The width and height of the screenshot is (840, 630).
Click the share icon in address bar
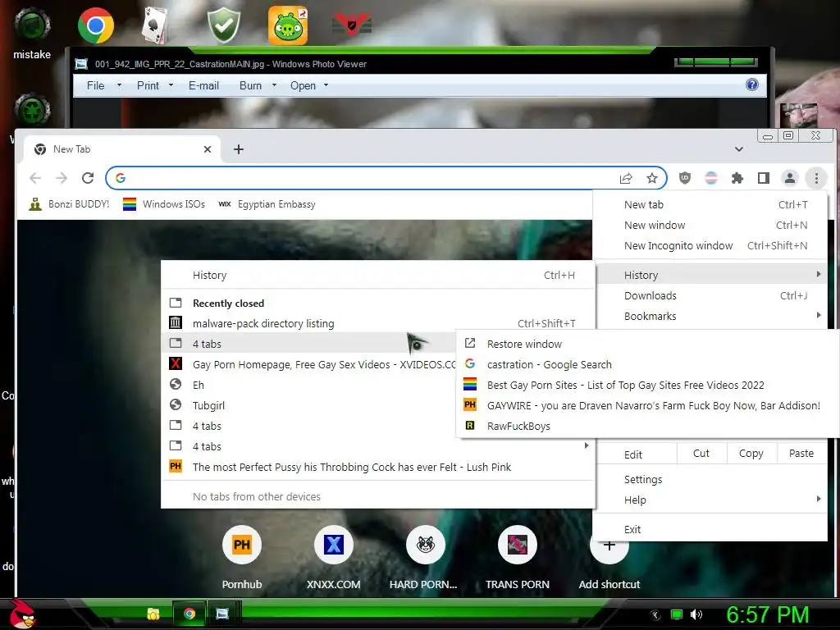coord(626,178)
